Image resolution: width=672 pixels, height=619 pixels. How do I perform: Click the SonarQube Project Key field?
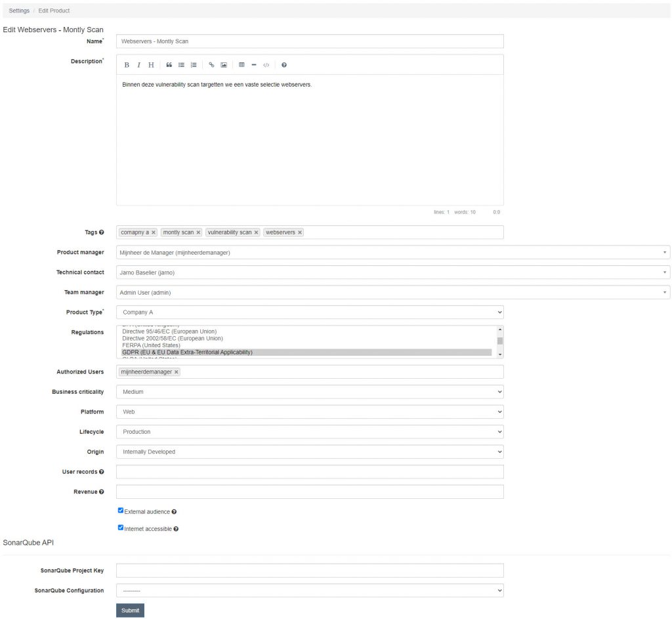click(308, 570)
